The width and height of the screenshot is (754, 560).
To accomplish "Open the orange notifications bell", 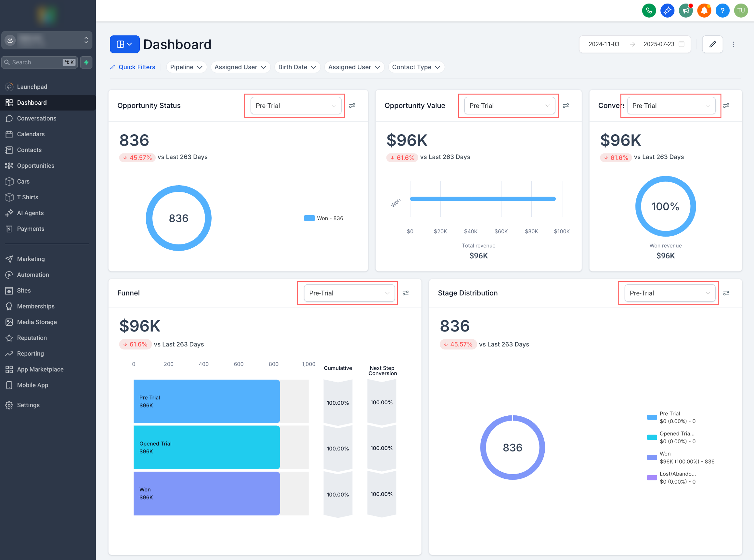I will tap(704, 10).
